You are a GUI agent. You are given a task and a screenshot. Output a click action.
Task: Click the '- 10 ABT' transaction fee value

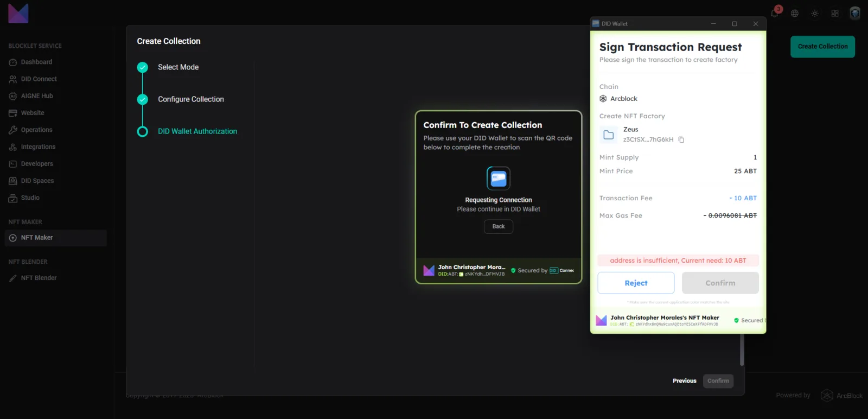click(x=743, y=198)
